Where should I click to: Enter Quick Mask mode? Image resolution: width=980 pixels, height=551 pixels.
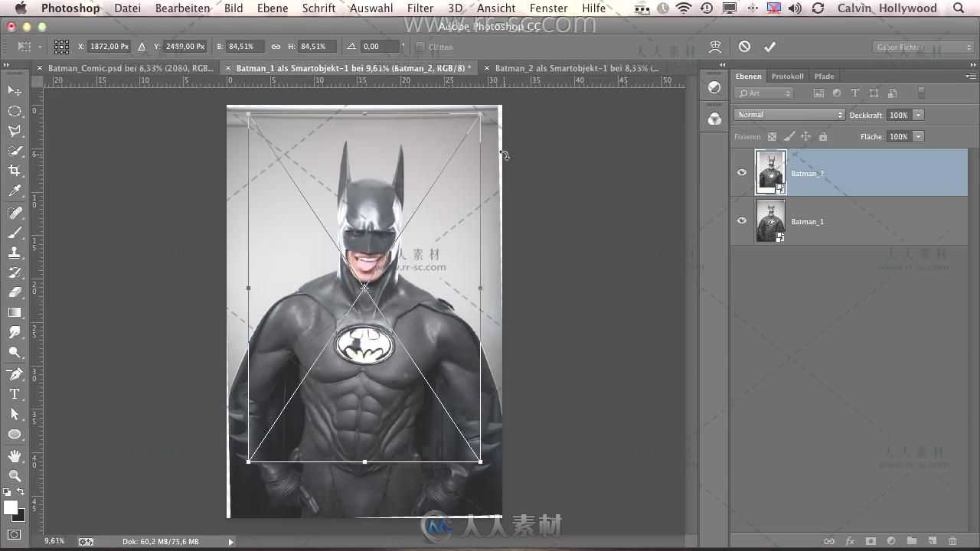tap(15, 534)
